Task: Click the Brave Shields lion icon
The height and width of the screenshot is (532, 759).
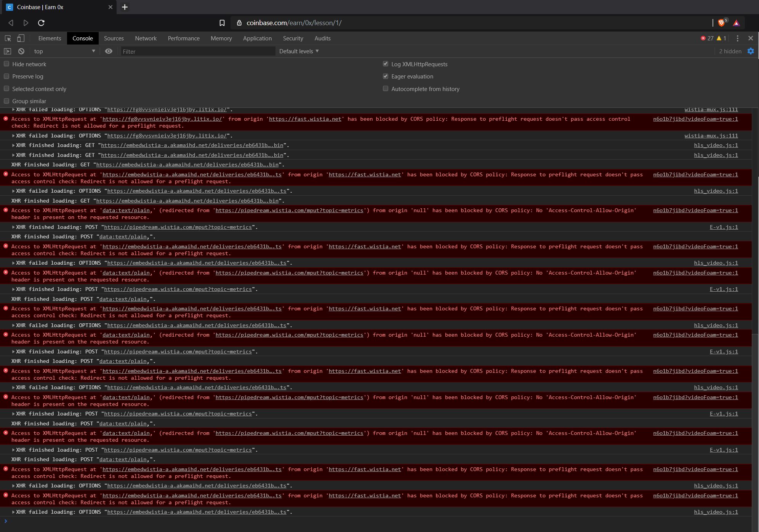Action: pyautogui.click(x=721, y=23)
